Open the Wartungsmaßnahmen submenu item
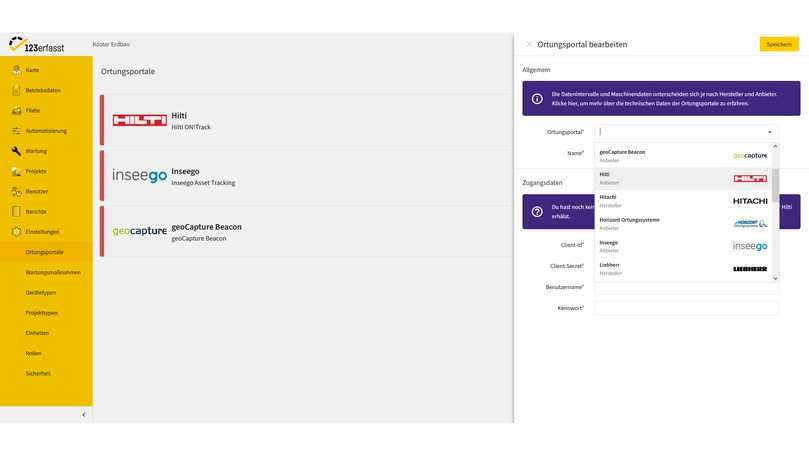This screenshot has height=455, width=809. click(x=53, y=272)
